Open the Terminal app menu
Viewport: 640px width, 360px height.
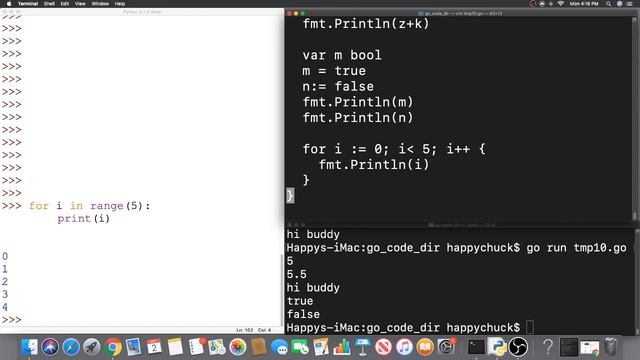pyautogui.click(x=28, y=4)
